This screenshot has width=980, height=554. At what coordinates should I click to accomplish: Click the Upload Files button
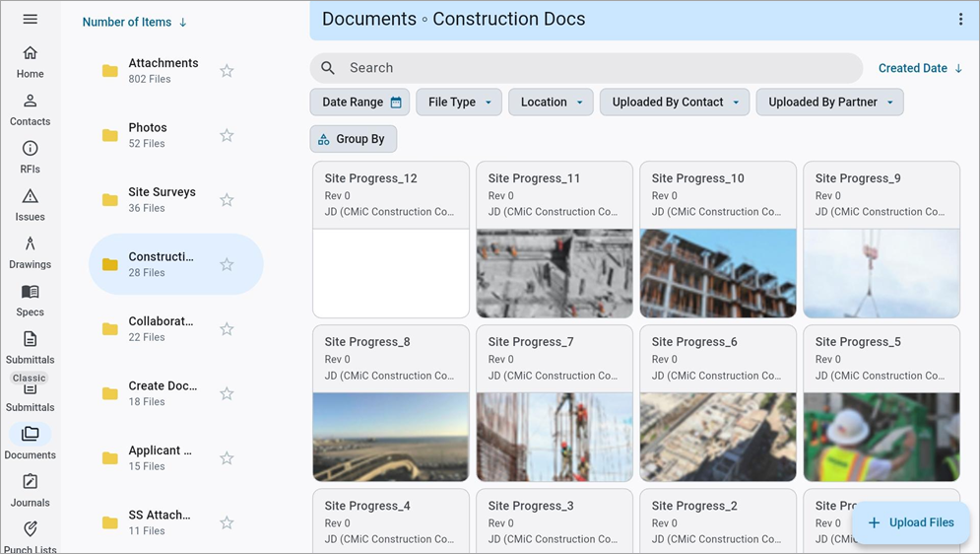coord(911,522)
